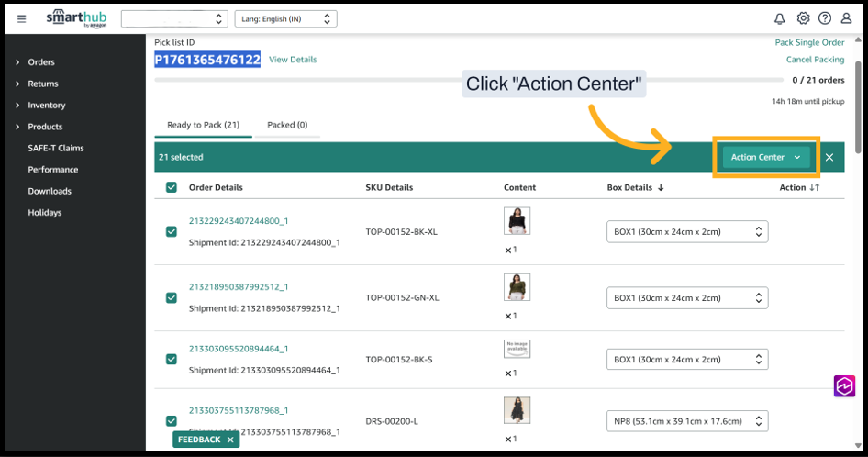Click the TOP-00152-BK-XL product thumbnail
Image resolution: width=868 pixels, height=457 pixels.
point(517,221)
